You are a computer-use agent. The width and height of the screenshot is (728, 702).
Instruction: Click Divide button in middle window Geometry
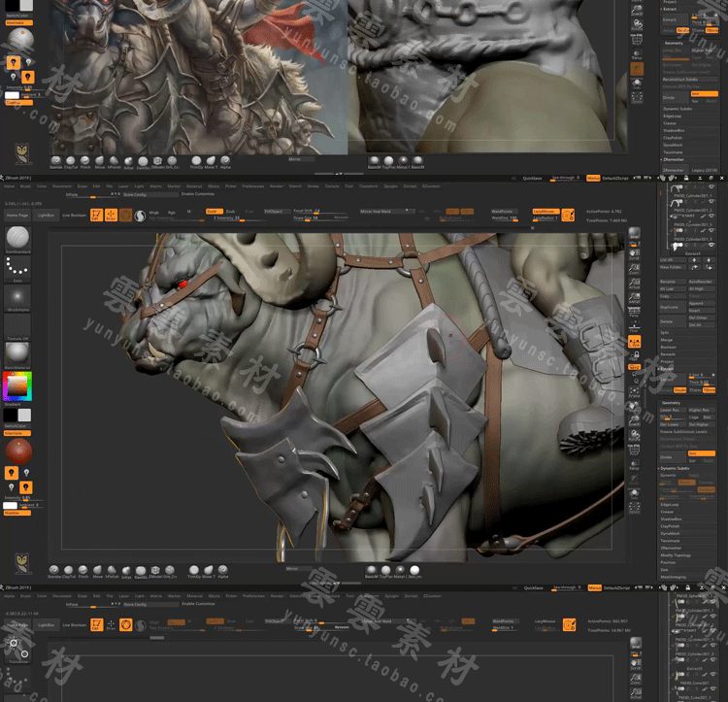[x=672, y=457]
